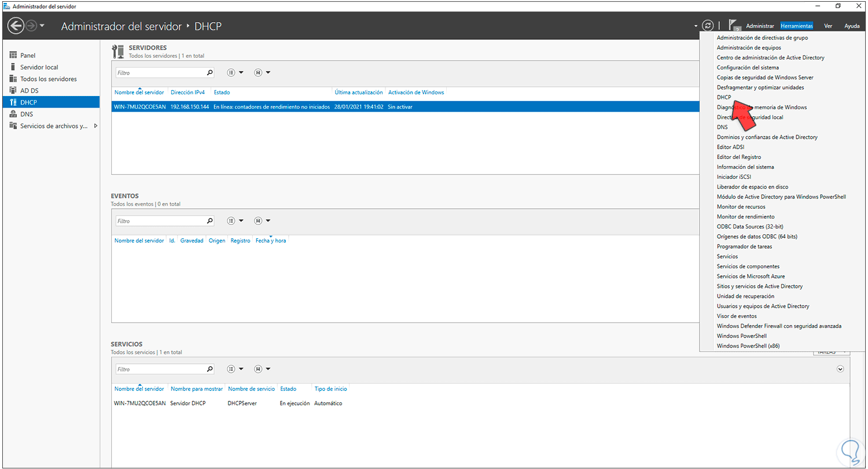The height and width of the screenshot is (469, 868).
Task: Launch Editor ADSI
Action: (x=731, y=147)
